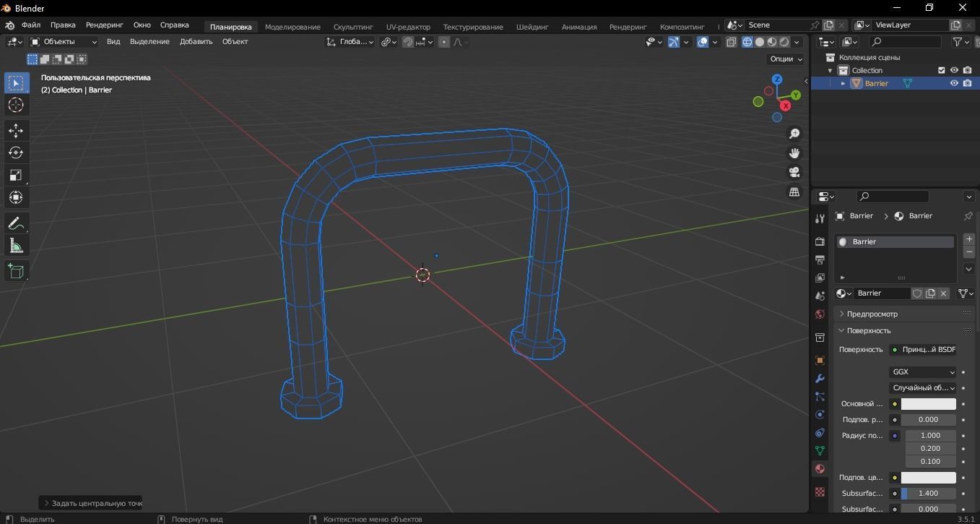Toggle viewport gizmos display
Image resolution: width=980 pixels, height=524 pixels.
[674, 42]
